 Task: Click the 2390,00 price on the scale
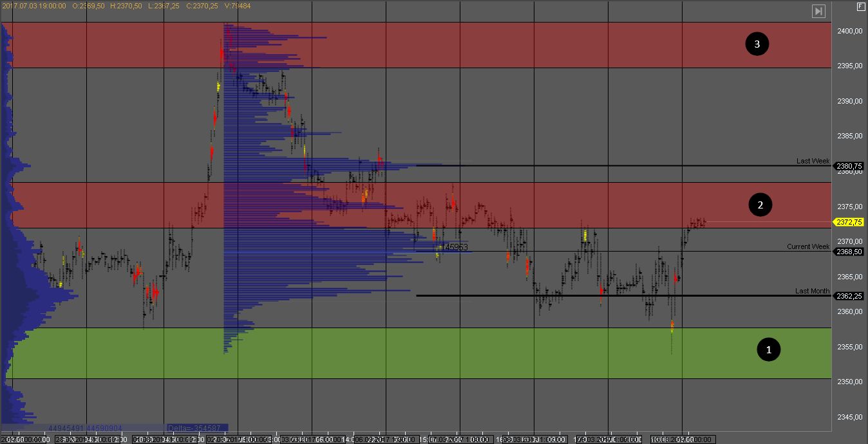[x=850, y=101]
